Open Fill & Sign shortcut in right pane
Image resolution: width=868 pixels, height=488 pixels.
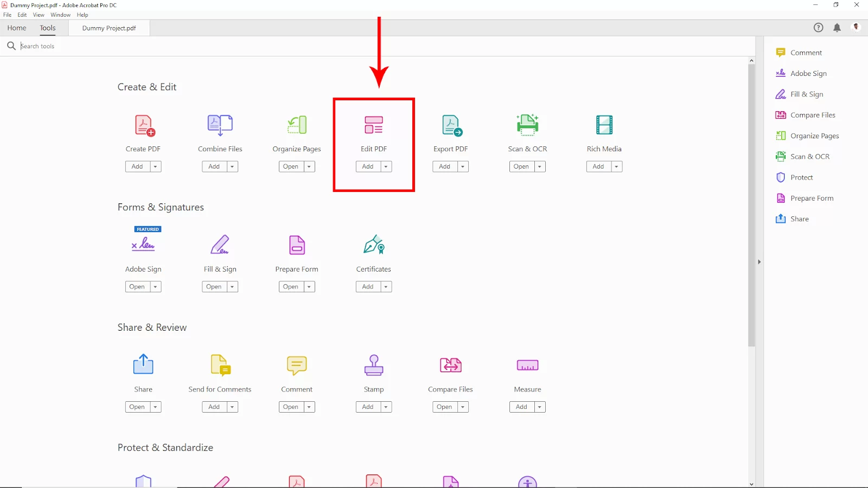pos(799,94)
